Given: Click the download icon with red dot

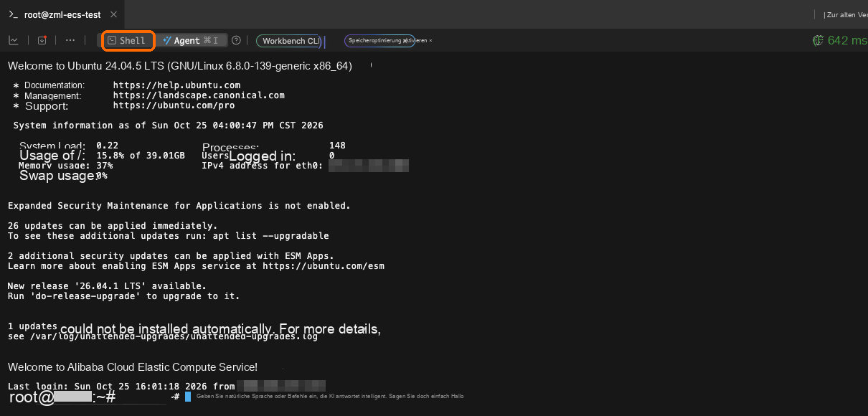Looking at the screenshot, I should (x=42, y=40).
